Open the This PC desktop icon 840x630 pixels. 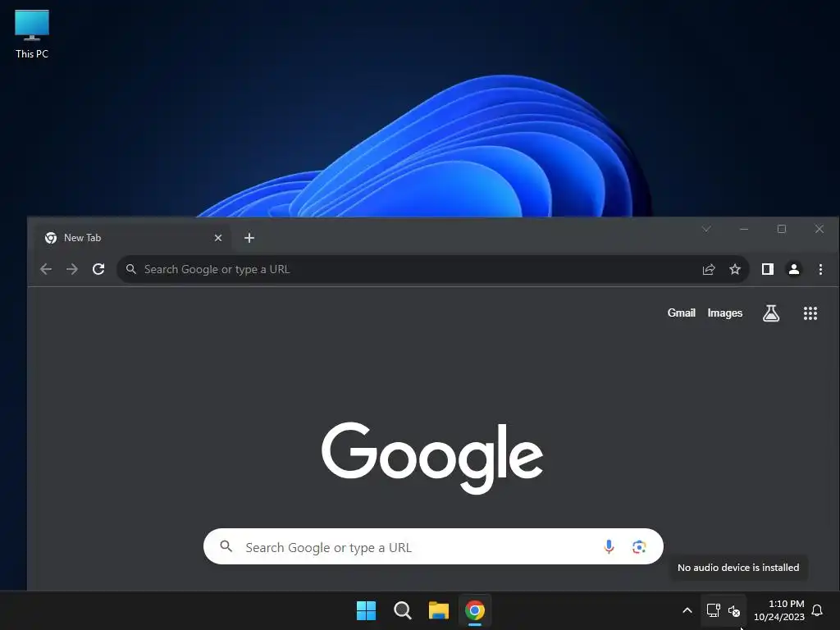[32, 34]
